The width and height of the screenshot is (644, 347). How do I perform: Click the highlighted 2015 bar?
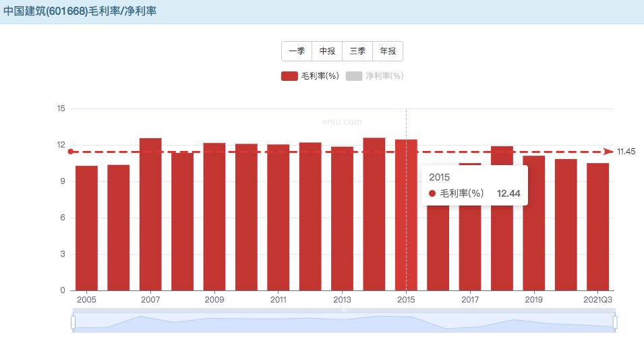[406, 215]
